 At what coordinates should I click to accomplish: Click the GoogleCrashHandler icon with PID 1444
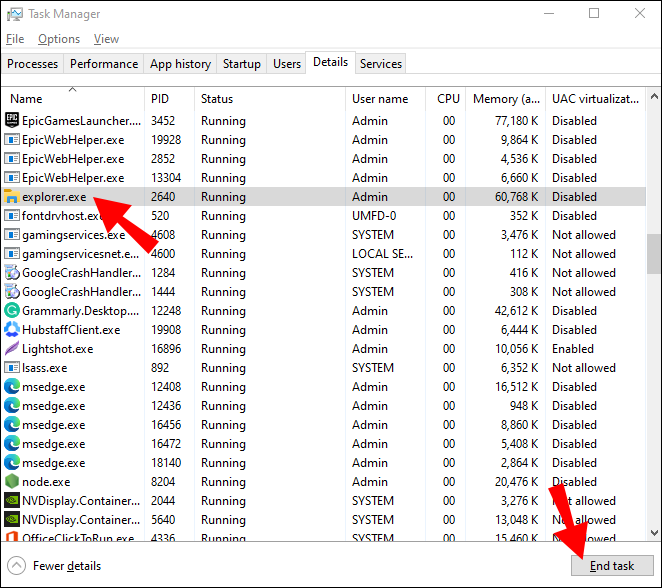pos(12,291)
